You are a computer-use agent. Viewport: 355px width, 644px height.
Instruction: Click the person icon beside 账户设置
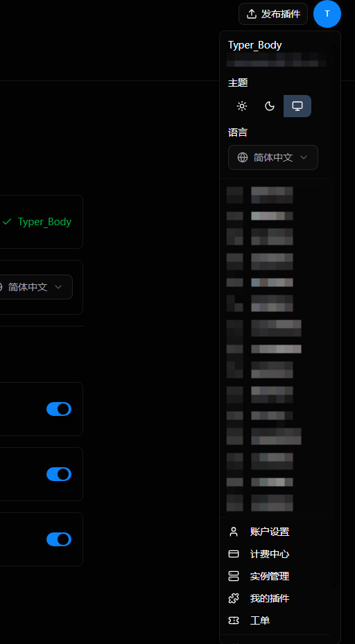pyautogui.click(x=234, y=532)
